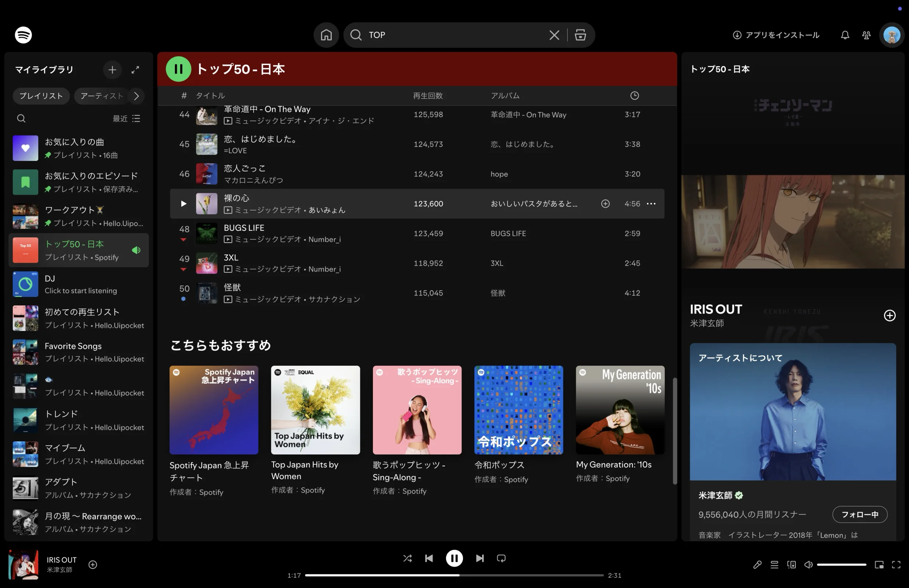
Task: Open the play queue icon
Action: pyautogui.click(x=774, y=564)
